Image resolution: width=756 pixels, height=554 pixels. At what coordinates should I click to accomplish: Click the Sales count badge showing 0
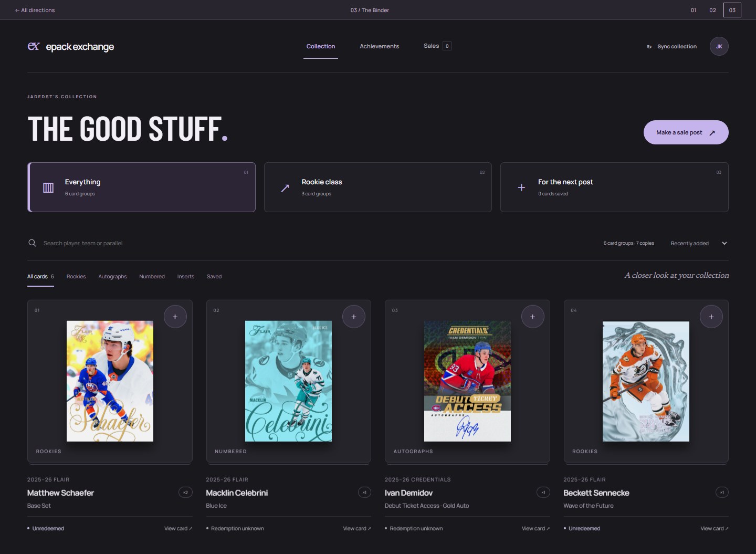[x=447, y=46]
